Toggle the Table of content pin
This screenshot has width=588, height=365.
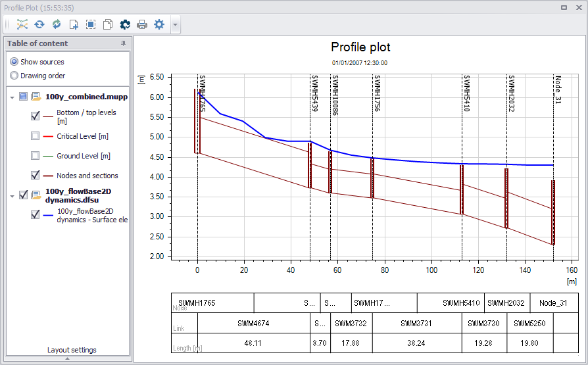pyautogui.click(x=124, y=43)
